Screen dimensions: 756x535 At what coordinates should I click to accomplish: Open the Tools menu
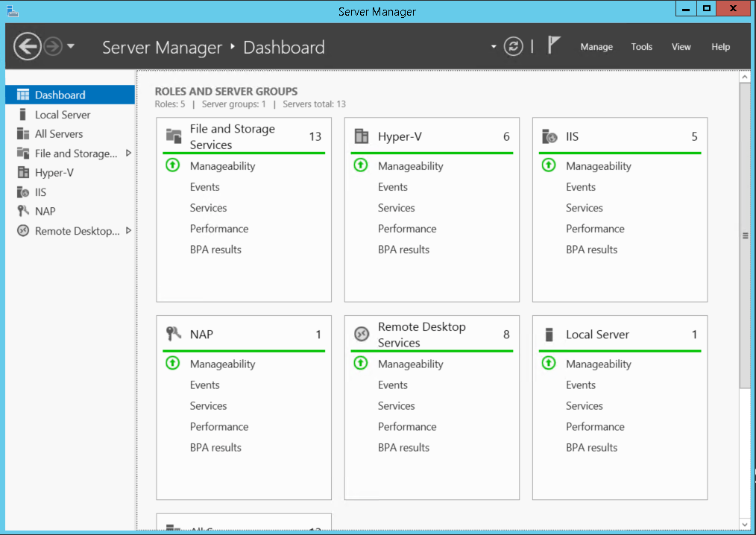click(x=641, y=47)
